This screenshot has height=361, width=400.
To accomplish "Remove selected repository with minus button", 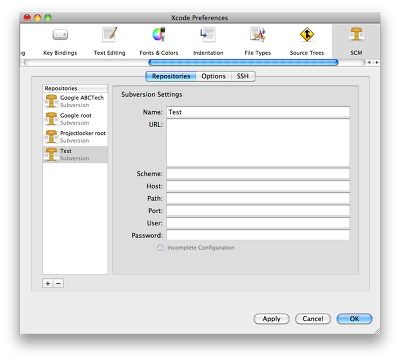I will [58, 283].
